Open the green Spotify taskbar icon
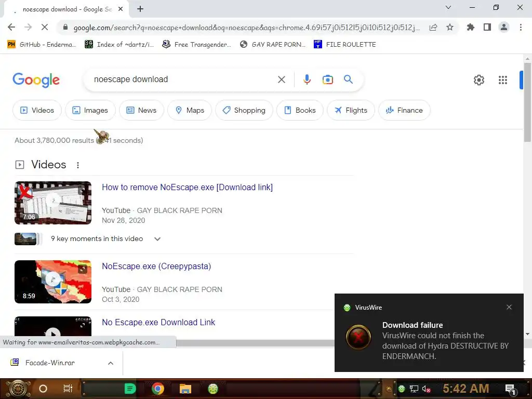 pos(130,389)
